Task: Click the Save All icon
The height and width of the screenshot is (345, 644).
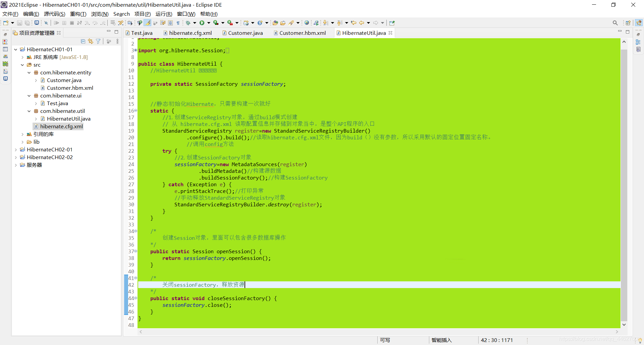Action: tap(28, 23)
